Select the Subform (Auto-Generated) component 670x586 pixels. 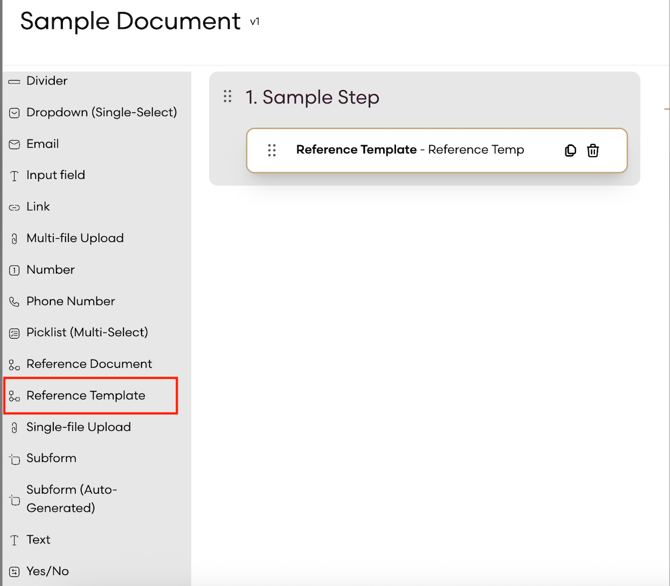click(72, 499)
